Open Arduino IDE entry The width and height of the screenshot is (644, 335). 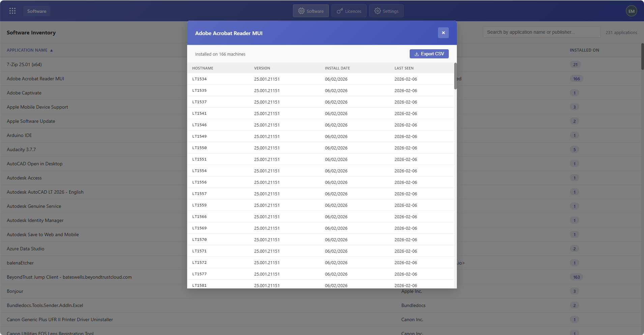[19, 135]
